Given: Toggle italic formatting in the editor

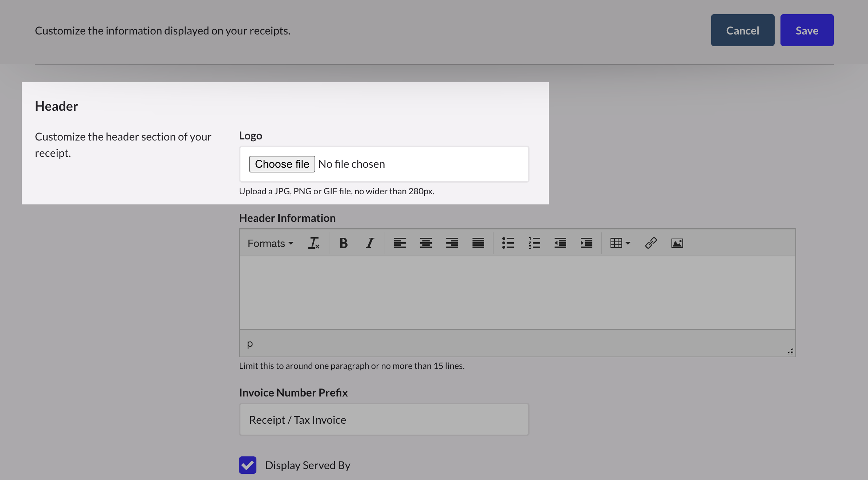Looking at the screenshot, I should (x=369, y=243).
